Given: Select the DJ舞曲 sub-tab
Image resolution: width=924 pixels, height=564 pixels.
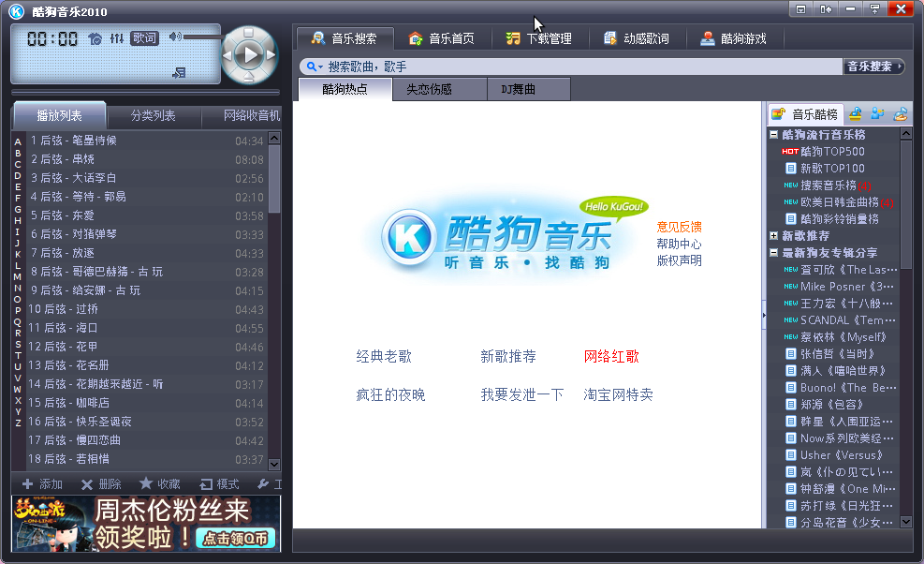Looking at the screenshot, I should point(529,89).
